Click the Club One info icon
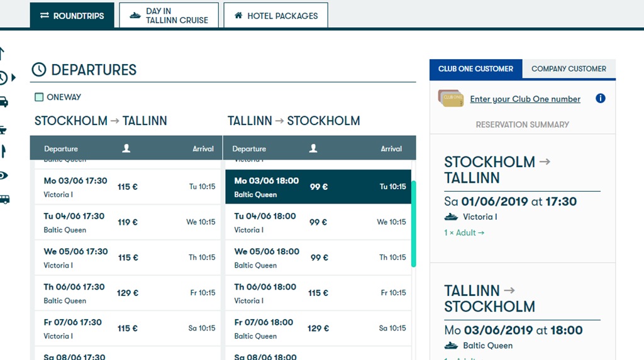This screenshot has width=644, height=360. (x=600, y=99)
